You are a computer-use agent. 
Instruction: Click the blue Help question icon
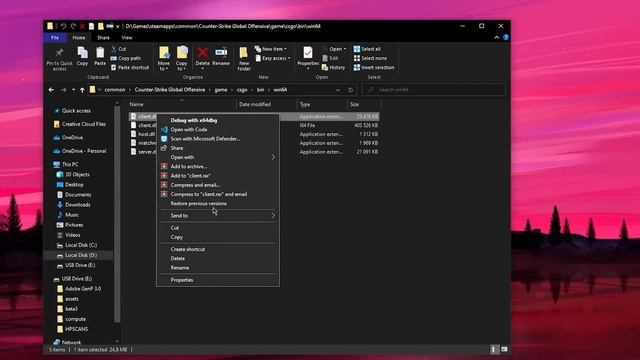click(506, 38)
